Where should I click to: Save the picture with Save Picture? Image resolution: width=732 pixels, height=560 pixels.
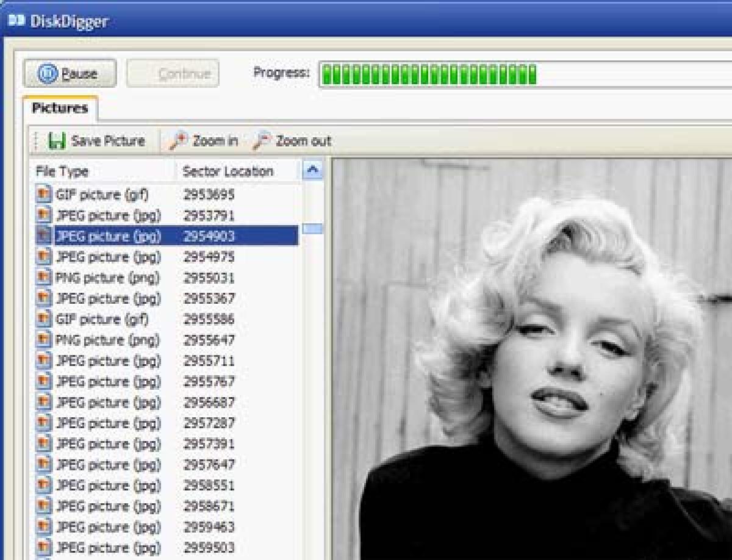(96, 141)
